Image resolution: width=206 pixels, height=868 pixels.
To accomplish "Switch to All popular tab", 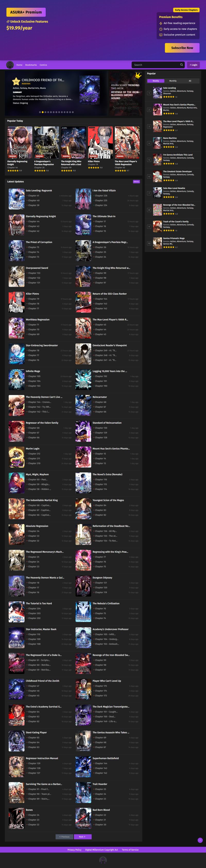I will (190, 81).
